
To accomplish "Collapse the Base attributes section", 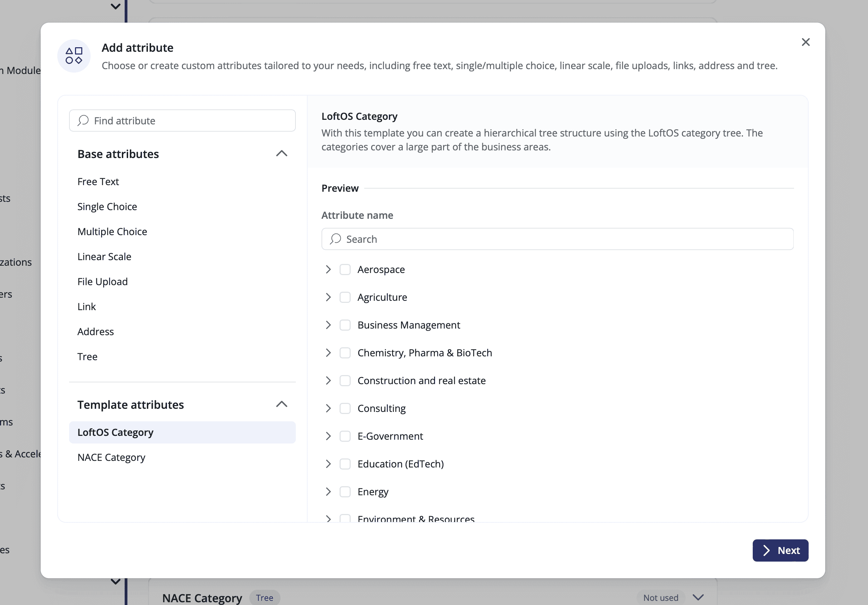I will (x=282, y=154).
